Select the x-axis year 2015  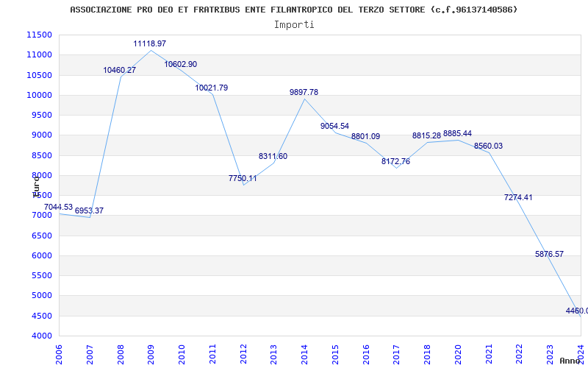tap(335, 354)
